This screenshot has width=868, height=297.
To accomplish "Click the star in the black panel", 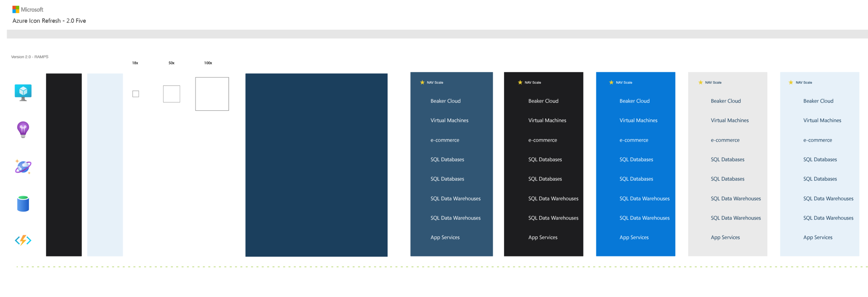I will tap(520, 82).
